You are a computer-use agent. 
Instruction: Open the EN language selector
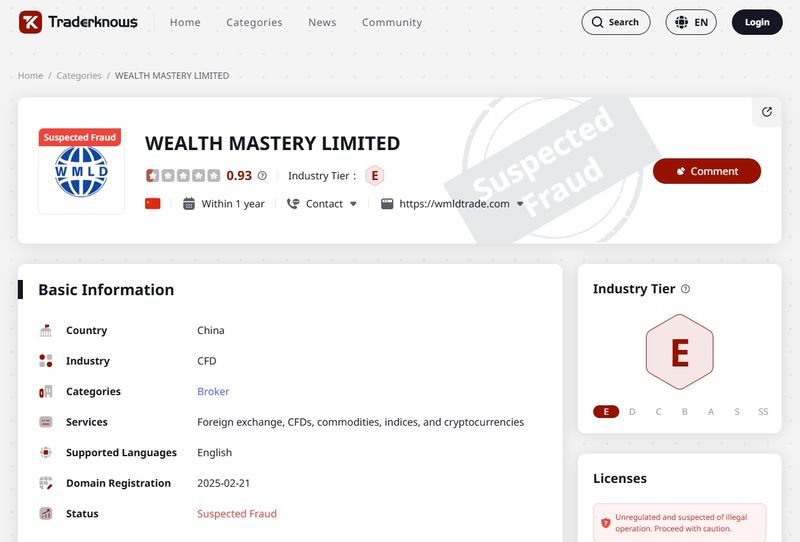[x=691, y=22]
